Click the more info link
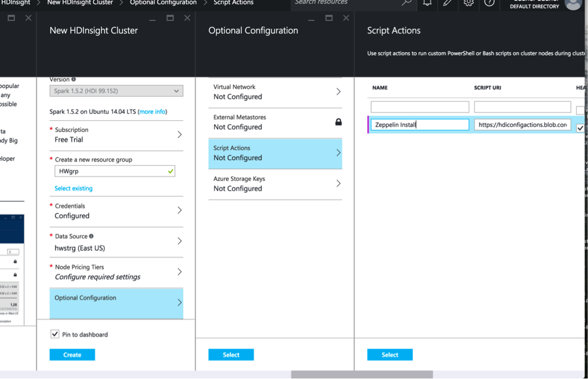Viewport: 588px width, 379px height. (152, 112)
